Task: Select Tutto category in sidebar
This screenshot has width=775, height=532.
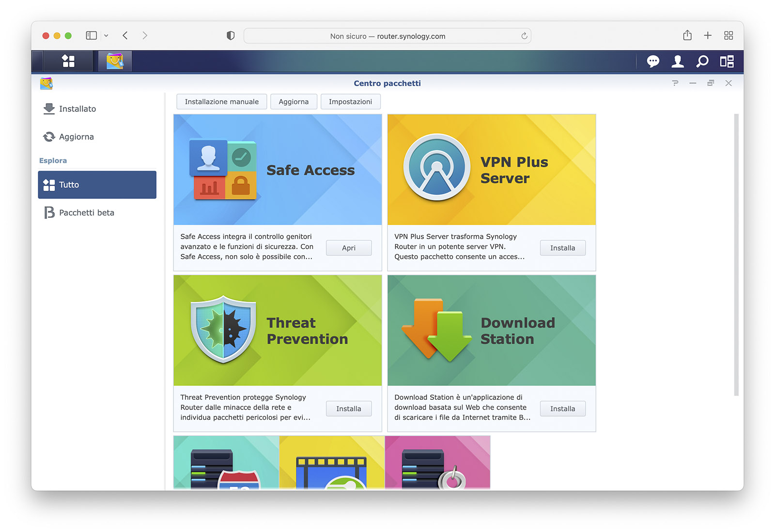Action: coord(97,184)
